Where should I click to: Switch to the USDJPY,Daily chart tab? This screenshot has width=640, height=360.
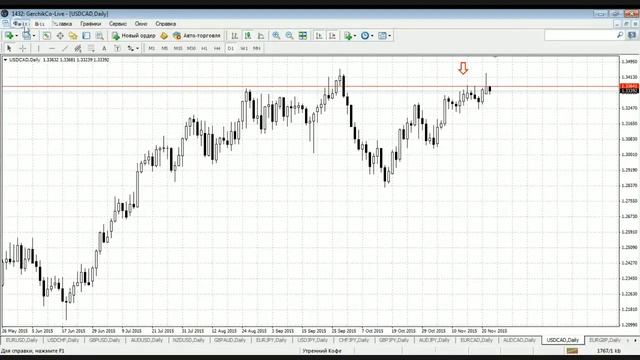pyautogui.click(x=313, y=340)
